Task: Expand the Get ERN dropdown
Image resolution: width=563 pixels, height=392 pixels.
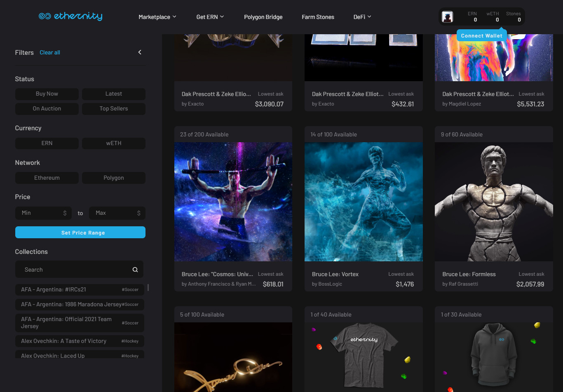Action: click(x=210, y=17)
